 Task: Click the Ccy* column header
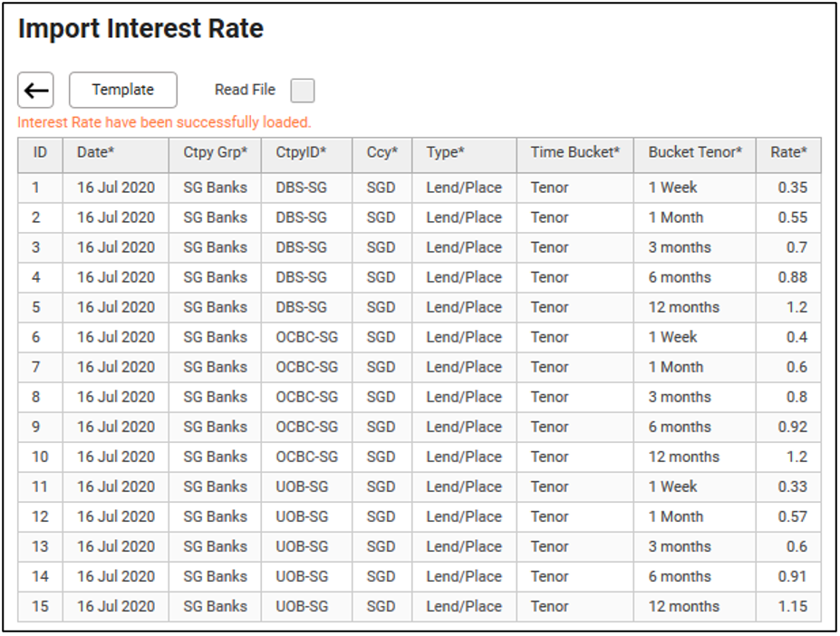(x=382, y=153)
